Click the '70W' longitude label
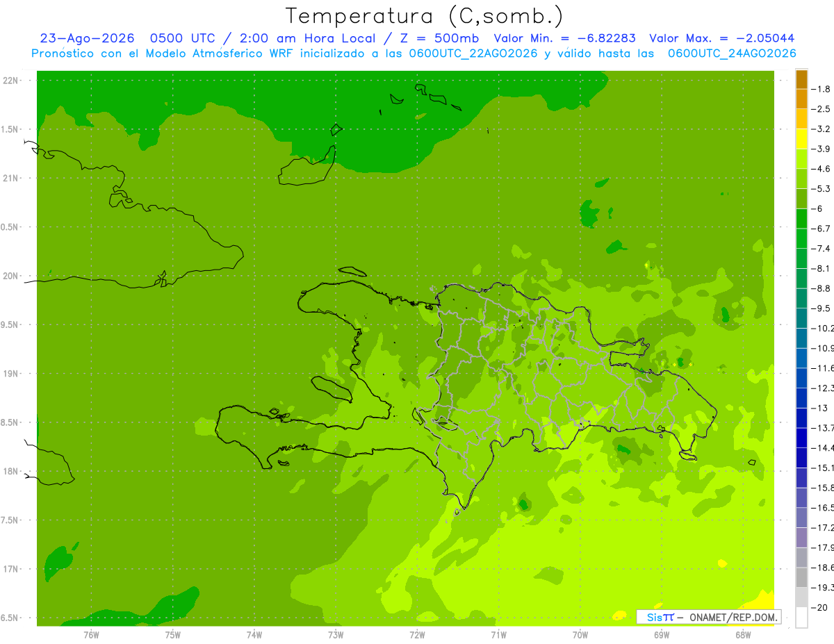This screenshot has width=834, height=644. click(x=580, y=634)
